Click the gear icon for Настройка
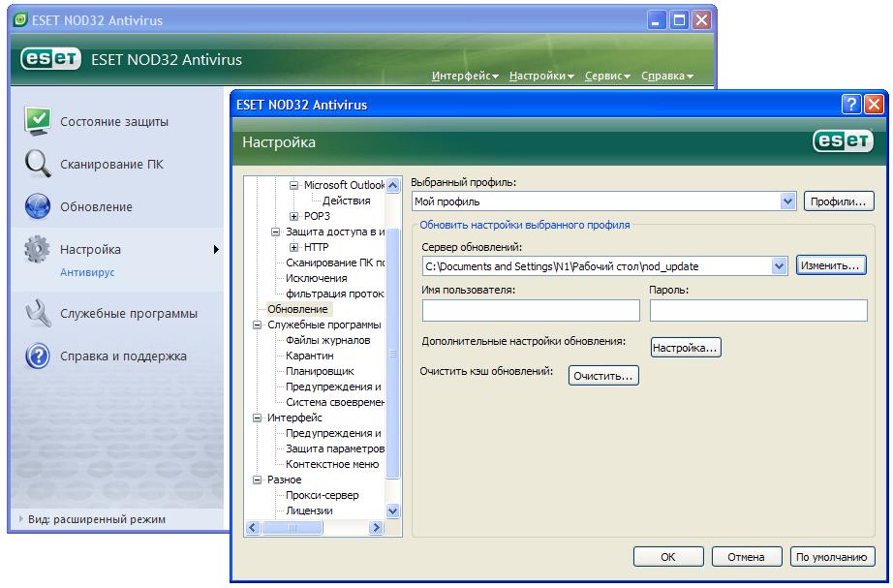Screen dimensions: 893x588 pyautogui.click(x=38, y=249)
